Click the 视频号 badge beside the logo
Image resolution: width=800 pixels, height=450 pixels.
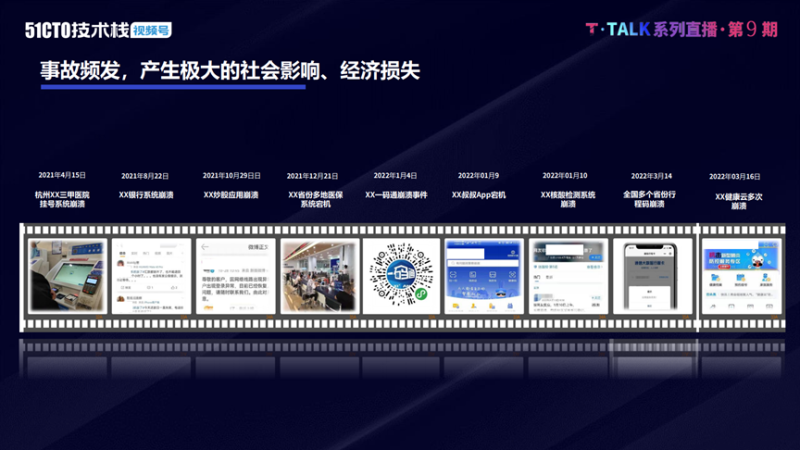pyautogui.click(x=148, y=30)
